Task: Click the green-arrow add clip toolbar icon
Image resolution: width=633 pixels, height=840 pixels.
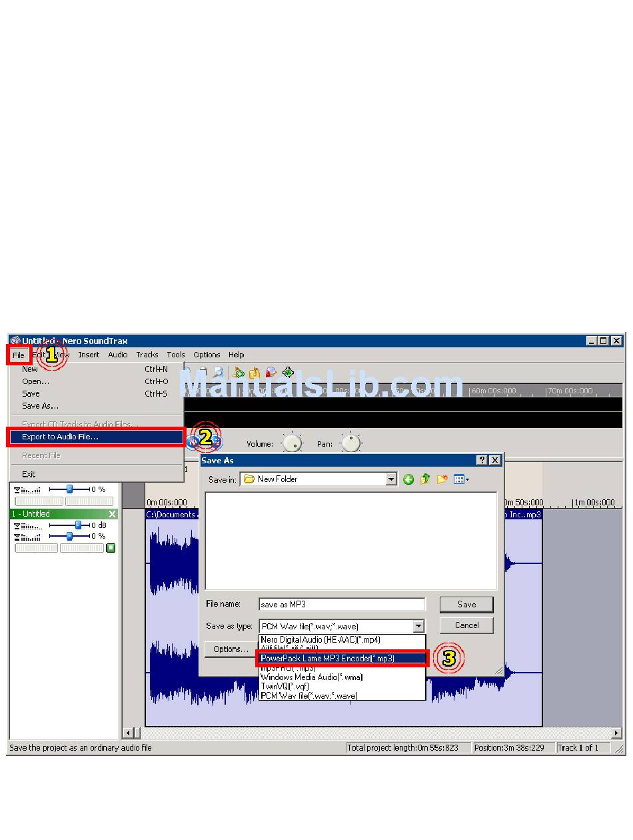Action: point(238,373)
